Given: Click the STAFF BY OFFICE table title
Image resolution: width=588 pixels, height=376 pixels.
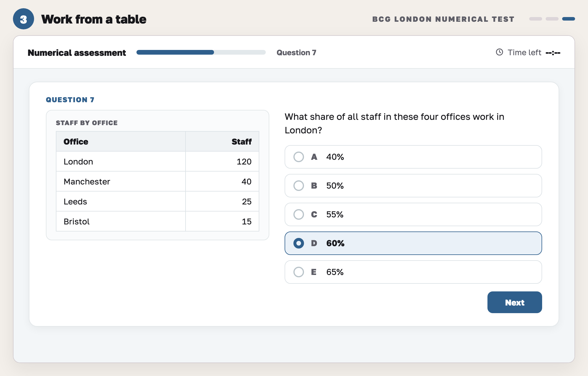Looking at the screenshot, I should tap(87, 123).
